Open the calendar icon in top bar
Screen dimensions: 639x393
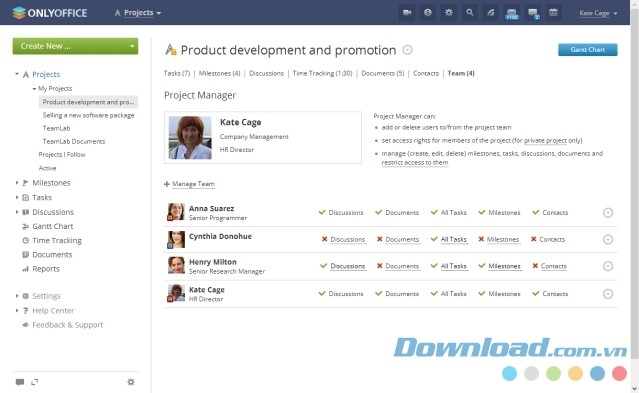pos(553,13)
